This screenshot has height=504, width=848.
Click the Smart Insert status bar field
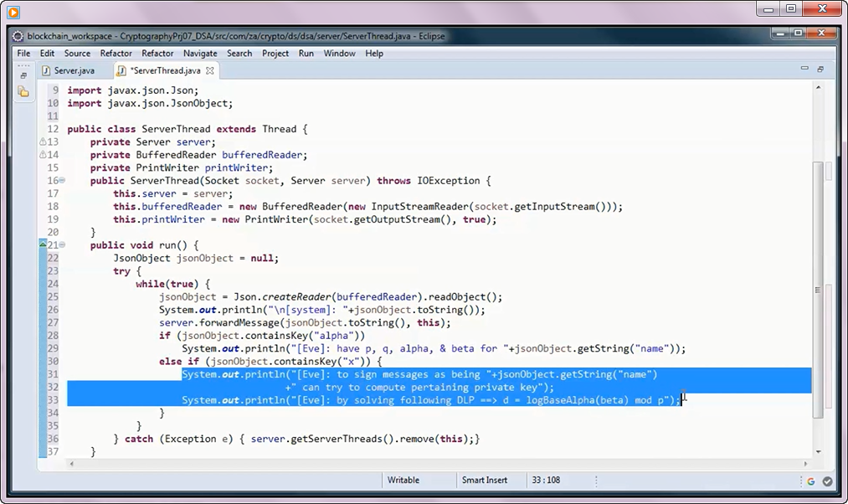click(485, 480)
